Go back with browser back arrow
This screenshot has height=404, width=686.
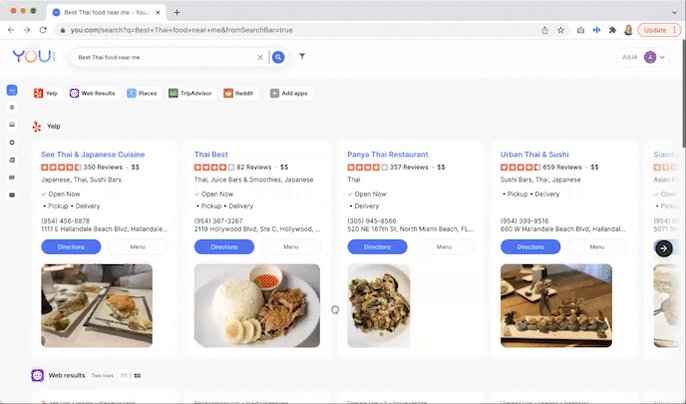click(11, 30)
